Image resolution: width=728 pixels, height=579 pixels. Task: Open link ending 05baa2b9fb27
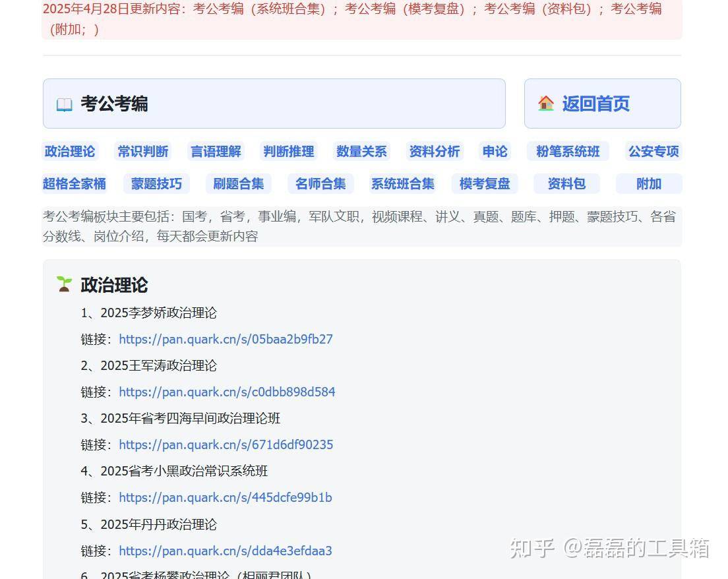(226, 340)
